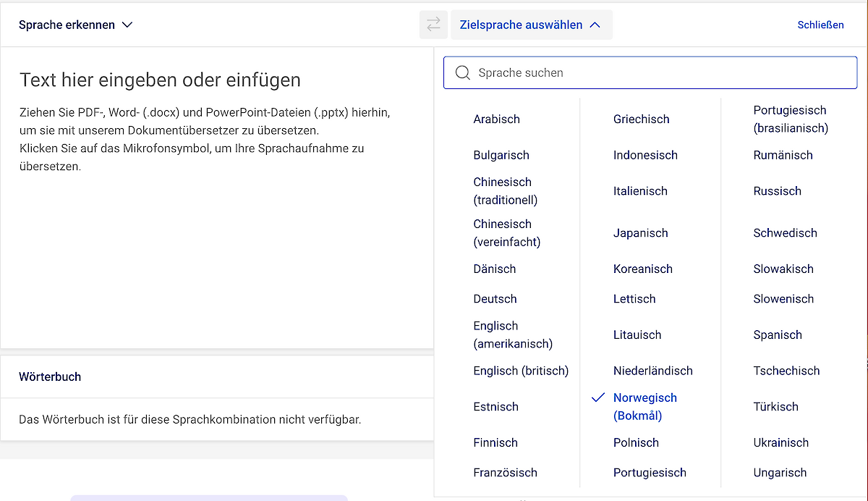Click the checkmark next to Norwegisch (Bokmål)

click(x=597, y=398)
